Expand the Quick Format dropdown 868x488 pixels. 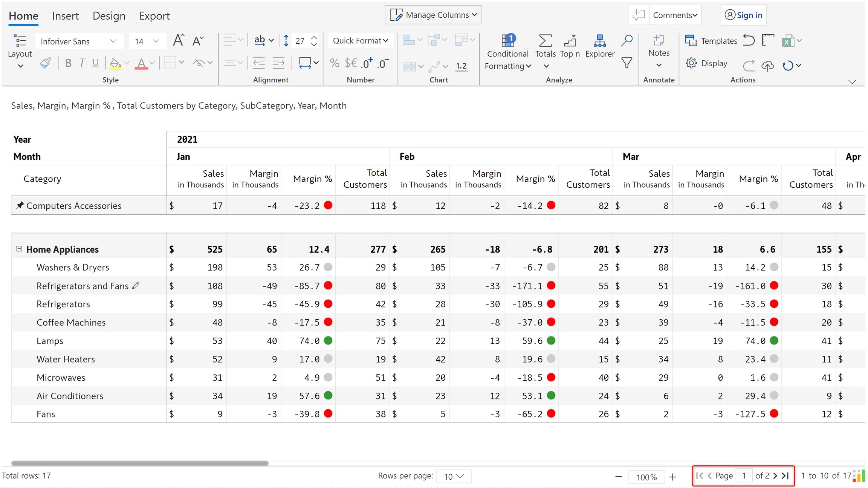[360, 41]
